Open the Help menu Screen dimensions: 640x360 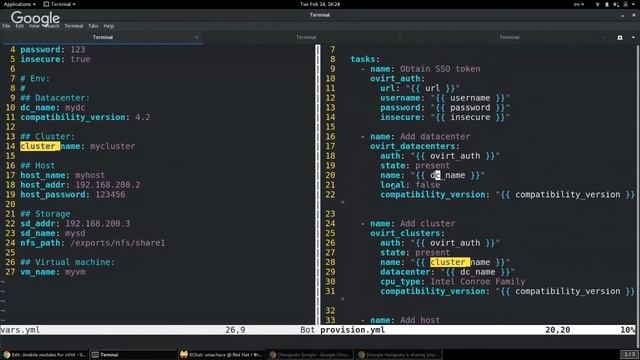109,26
